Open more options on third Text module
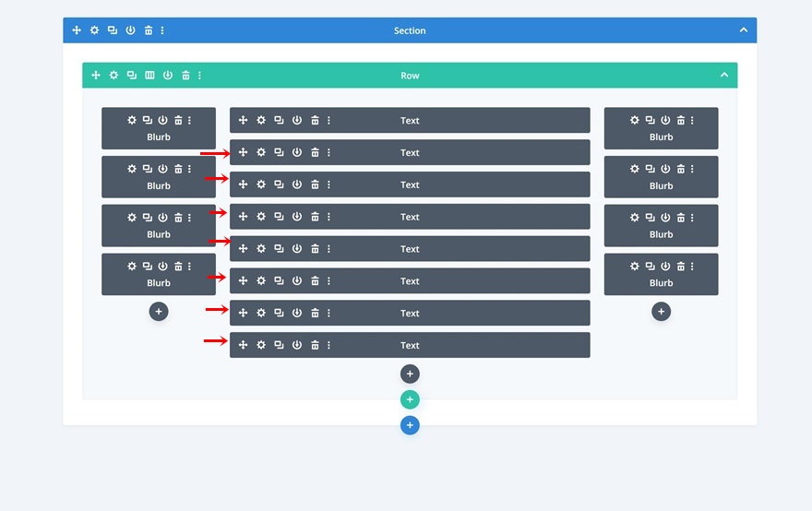The height and width of the screenshot is (511, 812). (x=328, y=184)
